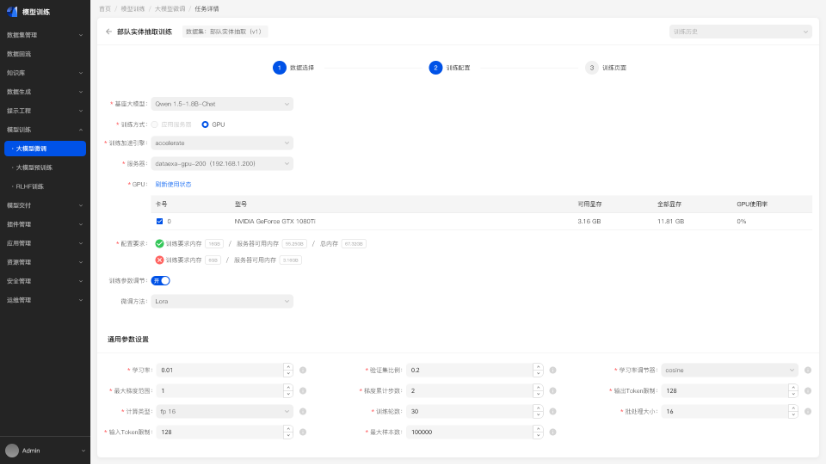The image size is (826, 464).
Task: Toggle the 训练参数调节 switch off
Action: [x=160, y=281]
